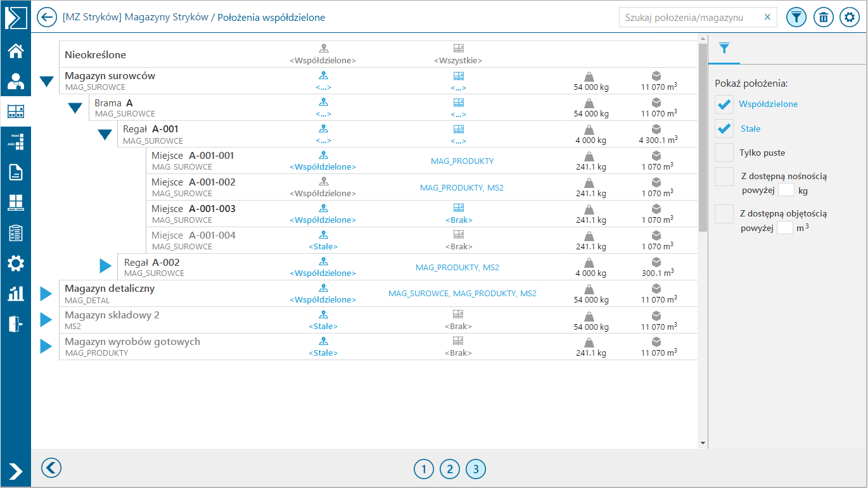This screenshot has height=488, width=868.
Task: Open the min-max stock levels sidebar icon
Action: [15, 141]
